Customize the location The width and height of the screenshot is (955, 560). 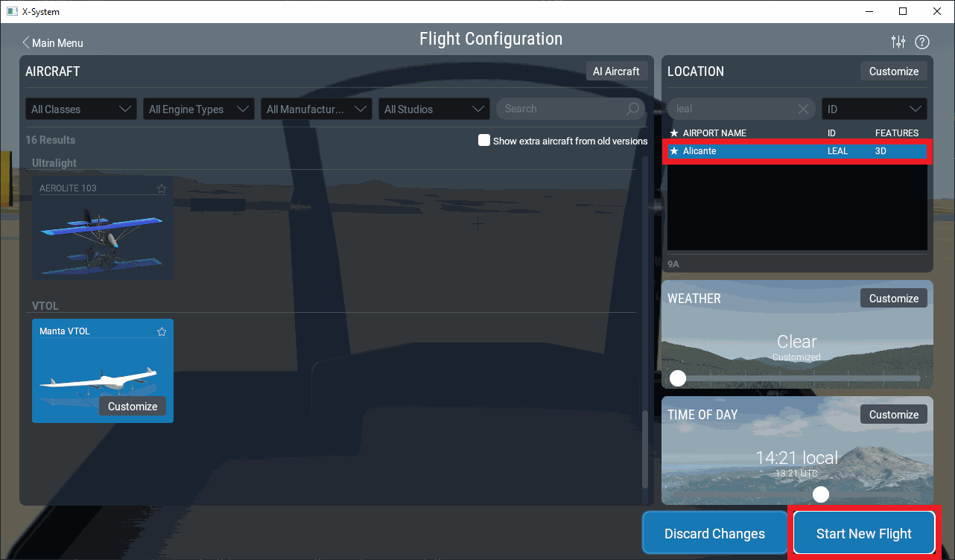pyautogui.click(x=894, y=71)
